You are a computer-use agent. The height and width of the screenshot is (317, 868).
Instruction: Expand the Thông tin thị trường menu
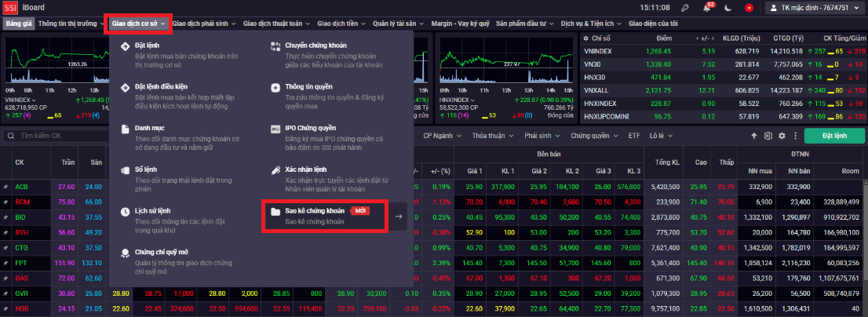pyautogui.click(x=71, y=24)
